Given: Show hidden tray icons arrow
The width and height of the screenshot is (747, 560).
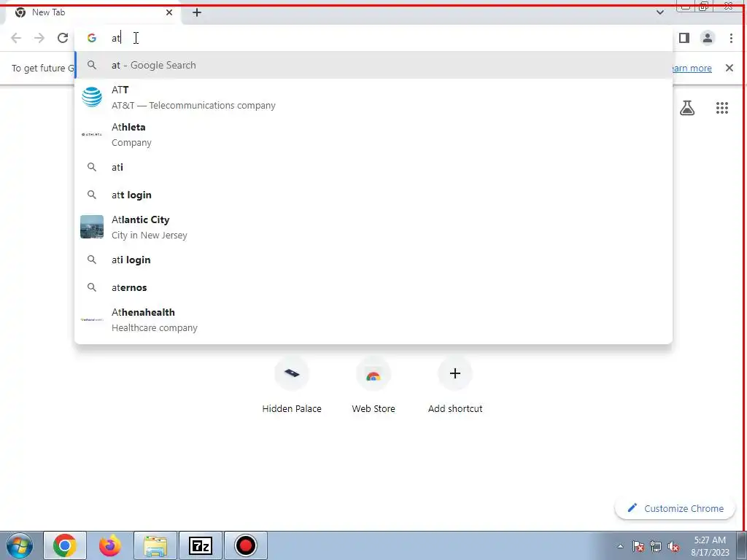Looking at the screenshot, I should (x=620, y=546).
